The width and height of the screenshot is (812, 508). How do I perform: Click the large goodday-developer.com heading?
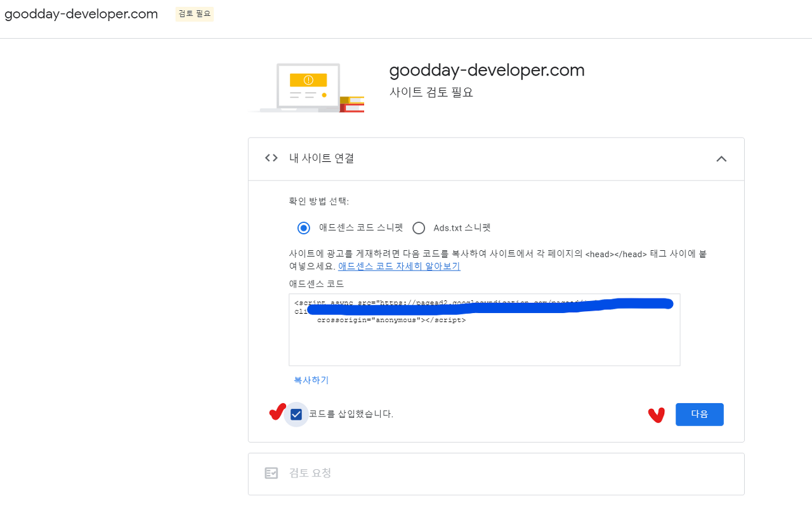(487, 70)
